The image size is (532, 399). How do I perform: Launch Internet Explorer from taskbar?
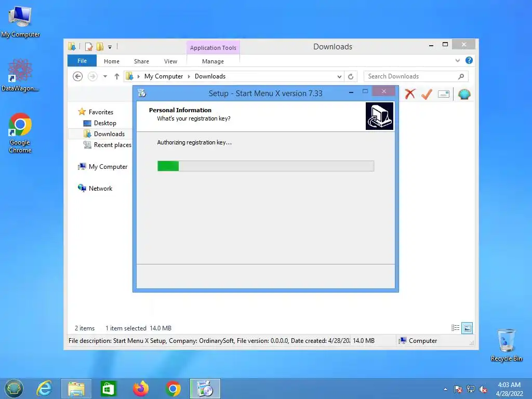[x=44, y=389]
